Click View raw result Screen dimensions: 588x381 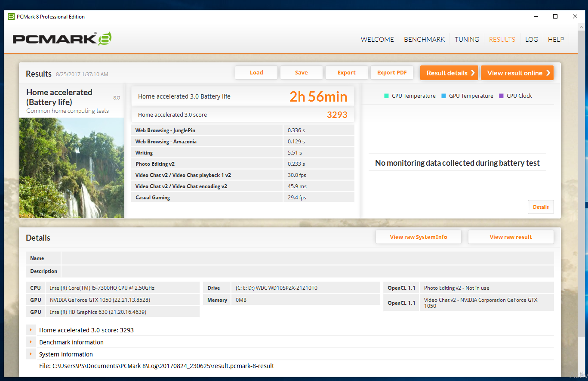511,237
